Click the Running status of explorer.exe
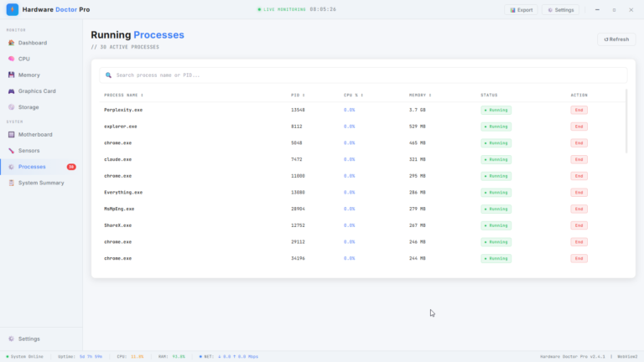Viewport: 644px width, 362px height. click(496, 127)
